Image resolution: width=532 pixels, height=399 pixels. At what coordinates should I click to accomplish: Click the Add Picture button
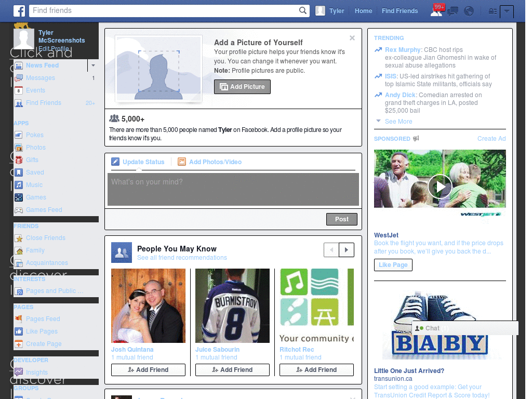click(242, 87)
